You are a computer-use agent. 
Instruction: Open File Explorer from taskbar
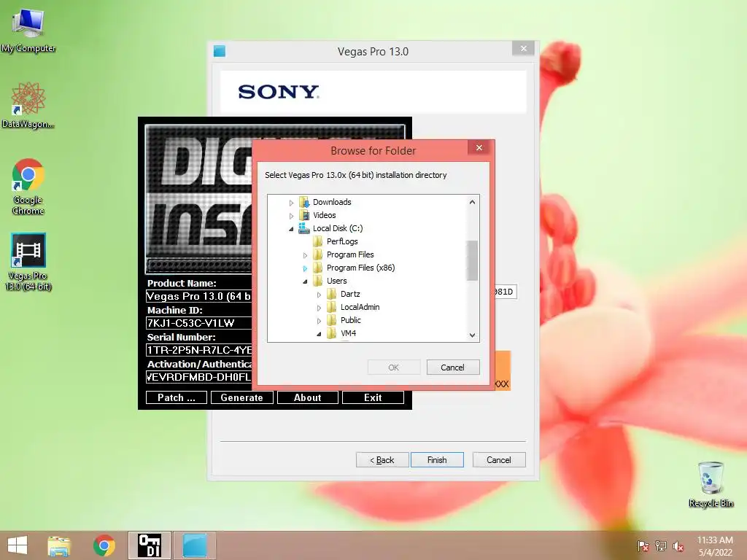(58, 545)
